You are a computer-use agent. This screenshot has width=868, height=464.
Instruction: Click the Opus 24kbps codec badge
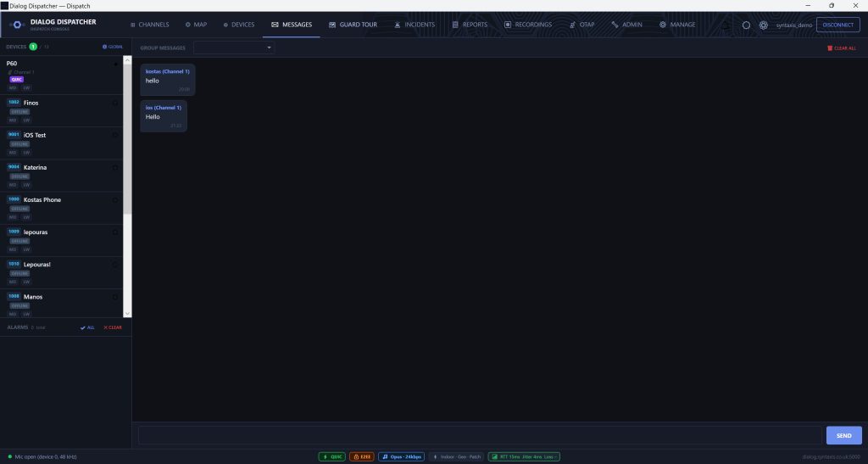401,457
